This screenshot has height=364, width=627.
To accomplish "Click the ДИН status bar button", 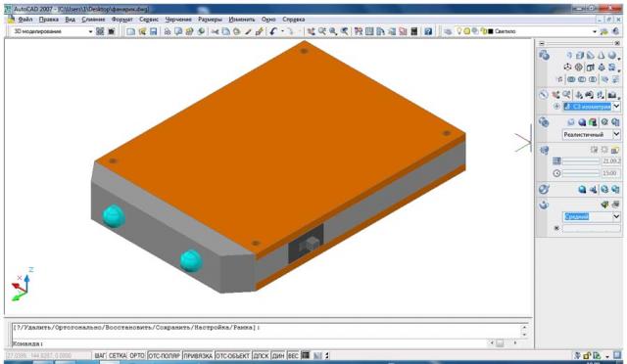I will click(x=278, y=355).
